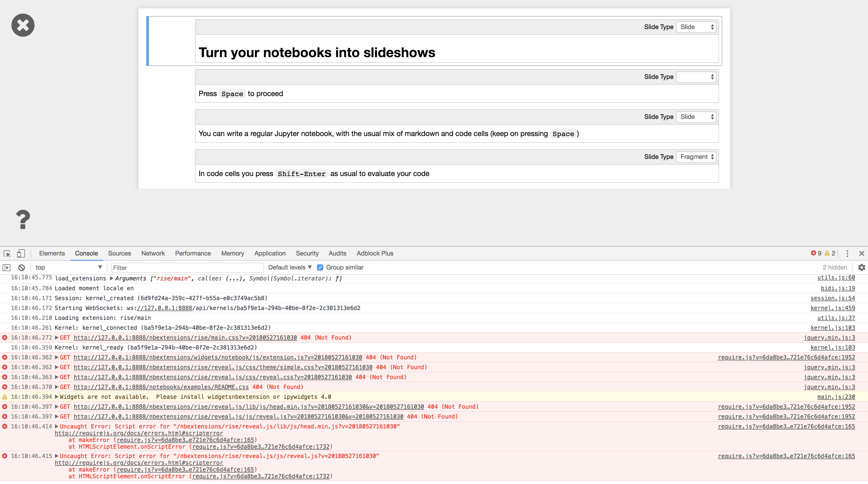Open the Adblock Plus tab

(x=375, y=253)
